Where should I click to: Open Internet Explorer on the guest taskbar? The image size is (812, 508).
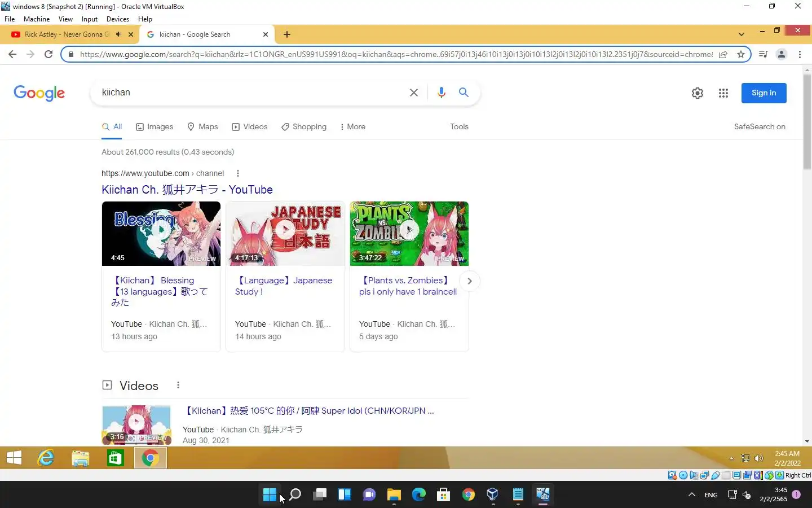pyautogui.click(x=46, y=458)
